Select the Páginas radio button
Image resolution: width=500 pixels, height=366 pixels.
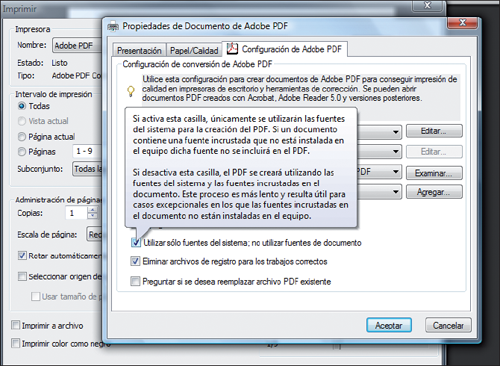tap(22, 152)
